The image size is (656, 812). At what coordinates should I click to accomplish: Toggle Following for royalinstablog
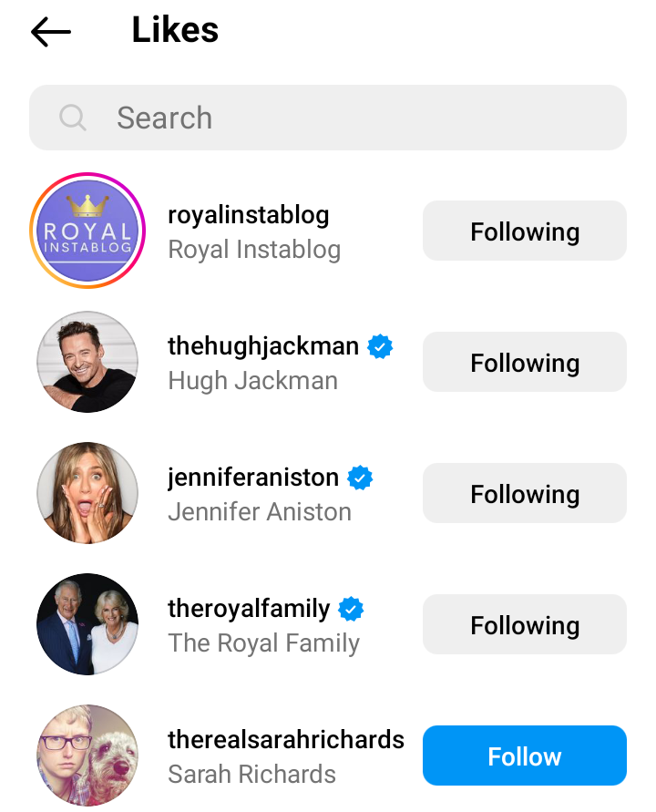coord(524,231)
